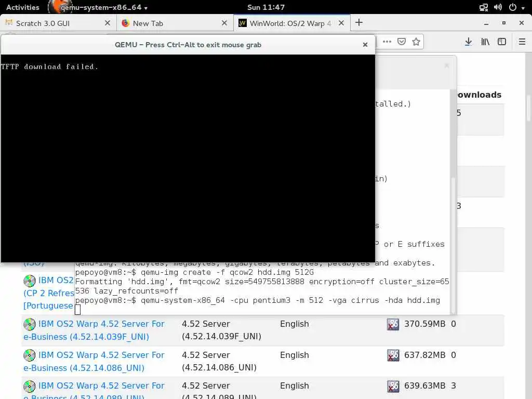Click inside the black QEMU display
Image resolution: width=532 pixels, height=399 pixels.
(x=188, y=158)
